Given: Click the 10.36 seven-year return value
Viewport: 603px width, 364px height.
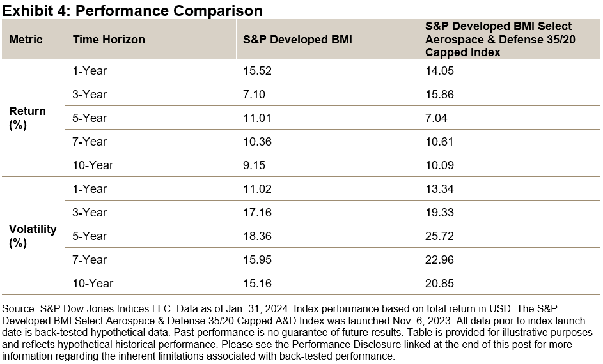Looking at the screenshot, I should tap(258, 142).
